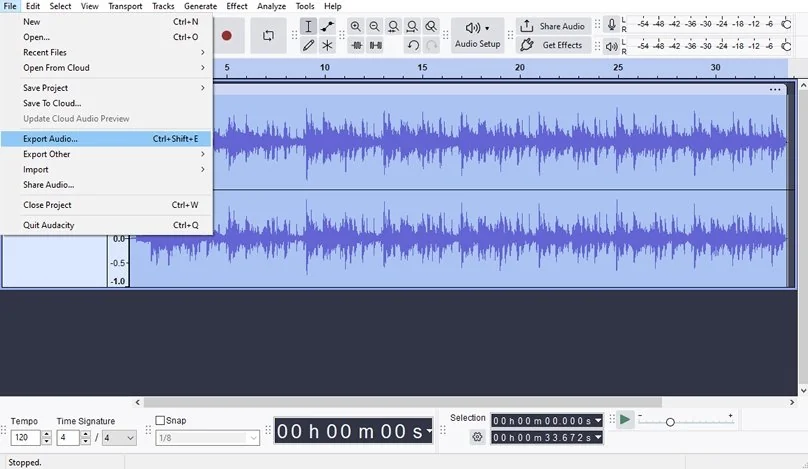Adjust the playback speed slider
This screenshot has height=469, width=808.
pyautogui.click(x=670, y=422)
